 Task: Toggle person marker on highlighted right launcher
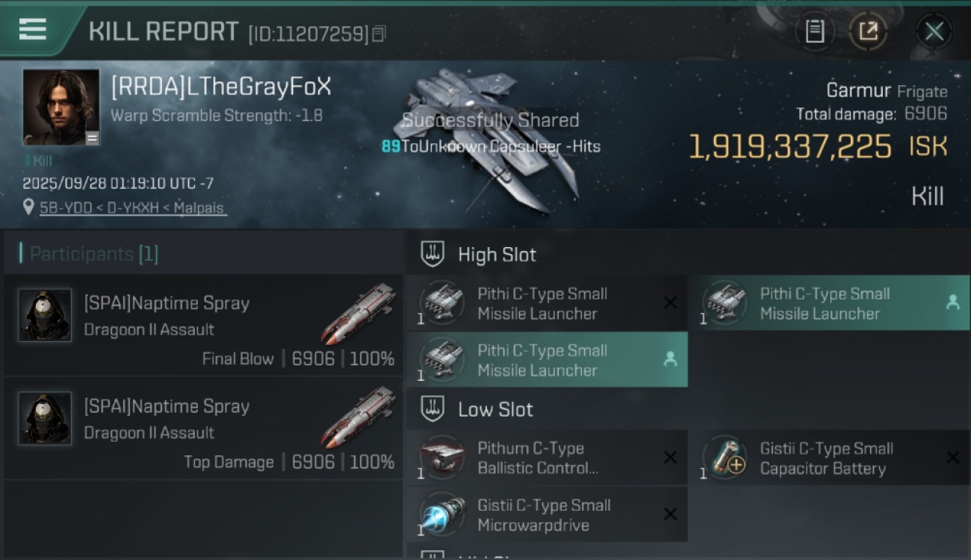[x=952, y=302]
